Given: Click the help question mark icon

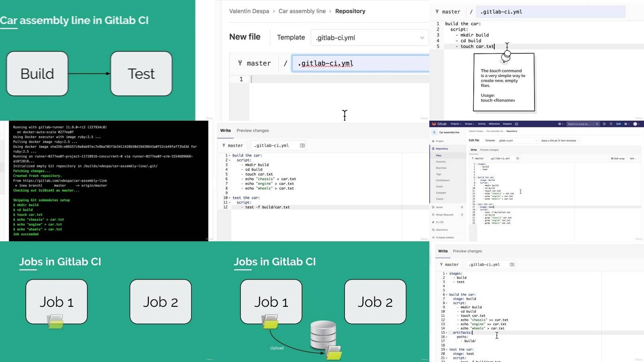Looking at the screenshot, I should (626, 124).
